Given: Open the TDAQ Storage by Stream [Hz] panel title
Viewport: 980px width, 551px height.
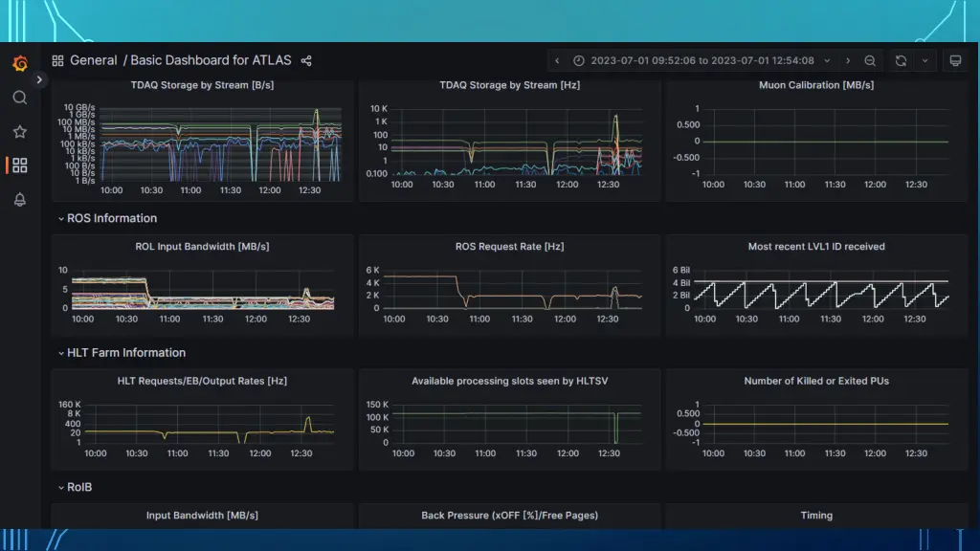Looking at the screenshot, I should tap(509, 85).
